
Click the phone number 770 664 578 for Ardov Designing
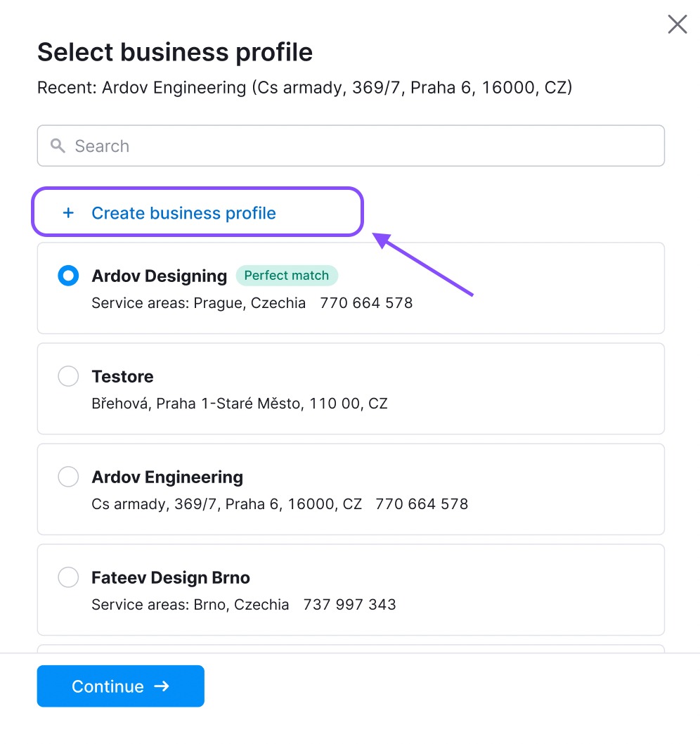[x=366, y=302]
